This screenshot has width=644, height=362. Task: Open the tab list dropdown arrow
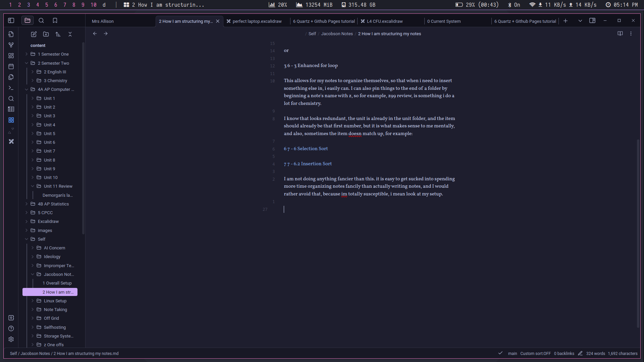[580, 21]
